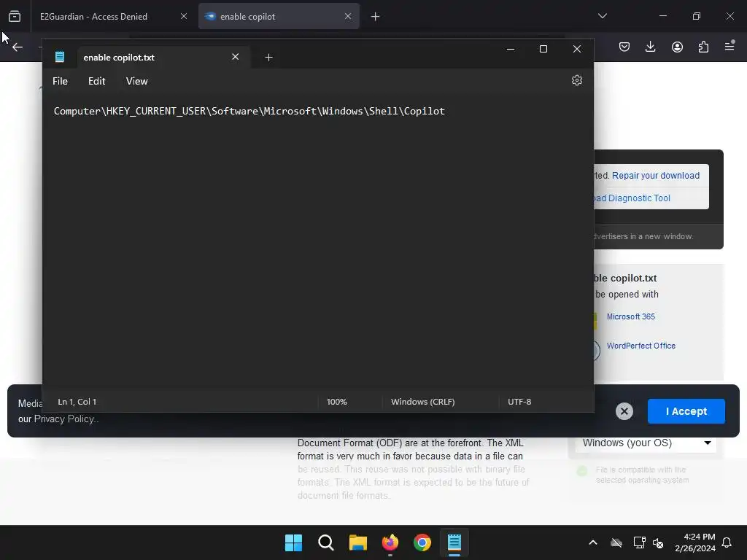Click the 100% zoom status entry
747x560 pixels.
(x=337, y=402)
